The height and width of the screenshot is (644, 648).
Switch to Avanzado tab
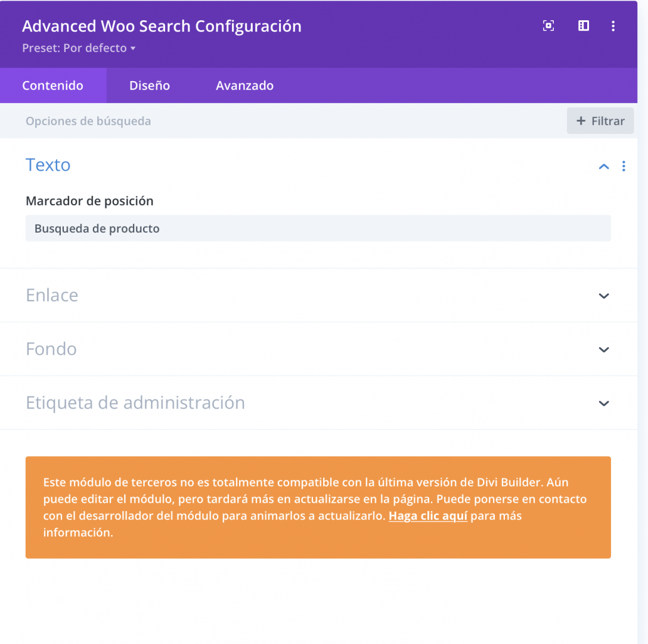click(x=244, y=85)
